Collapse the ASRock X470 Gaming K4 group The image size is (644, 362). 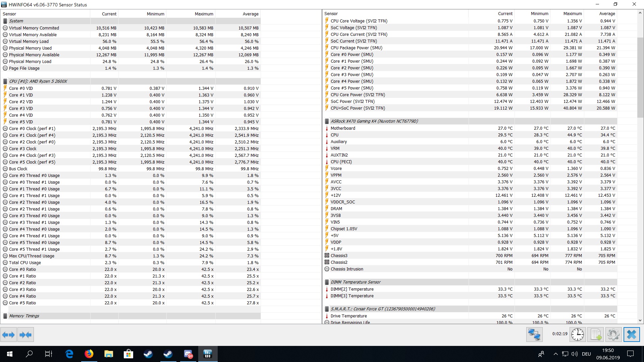coord(374,121)
